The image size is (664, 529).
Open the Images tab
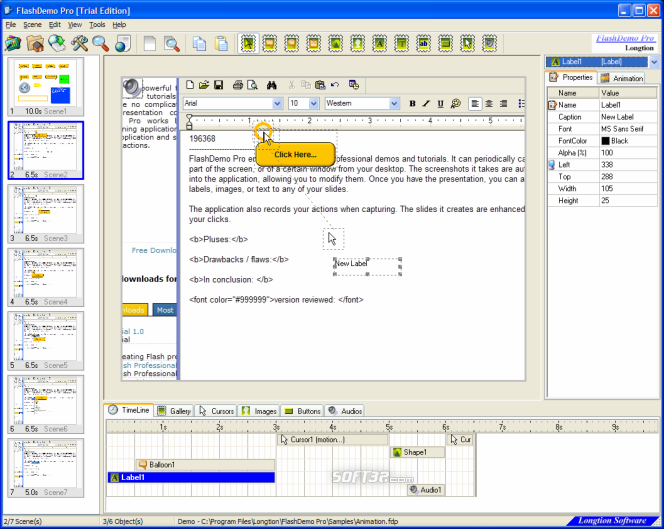259,411
